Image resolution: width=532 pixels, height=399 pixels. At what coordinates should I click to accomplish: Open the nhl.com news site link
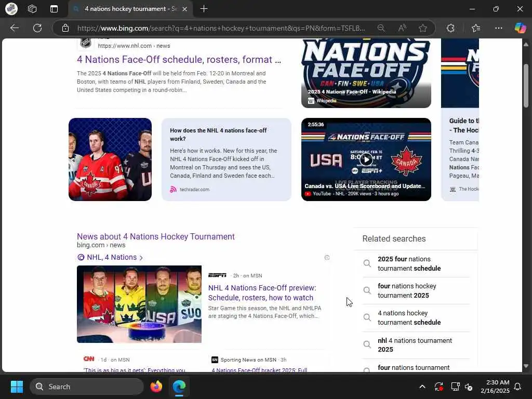134,46
